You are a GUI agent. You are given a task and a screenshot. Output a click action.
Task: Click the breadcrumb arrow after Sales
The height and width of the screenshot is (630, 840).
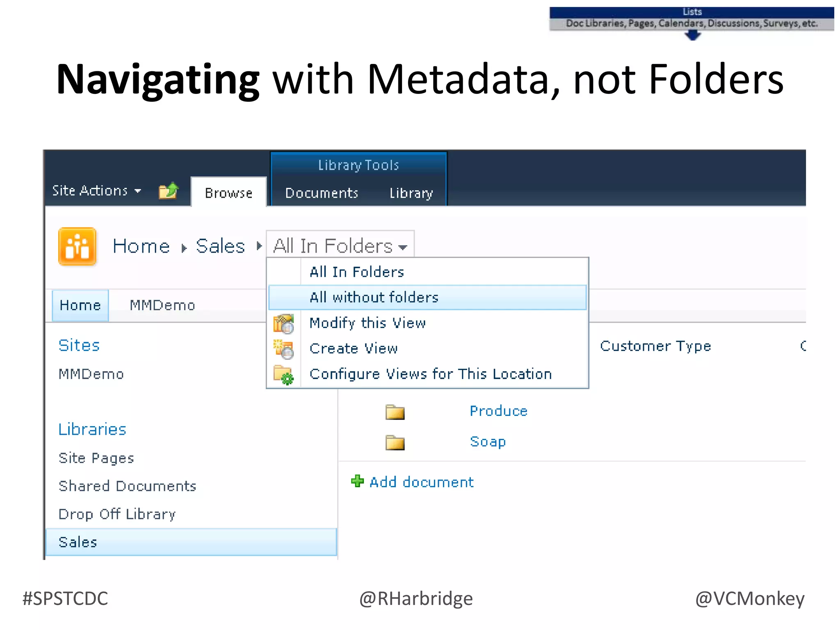pos(259,246)
